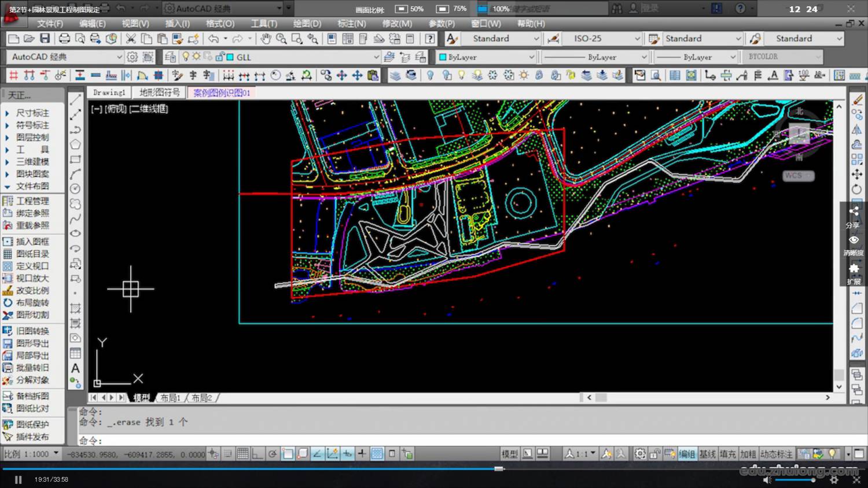Click the Erase tool in modify toolbar

click(x=858, y=100)
